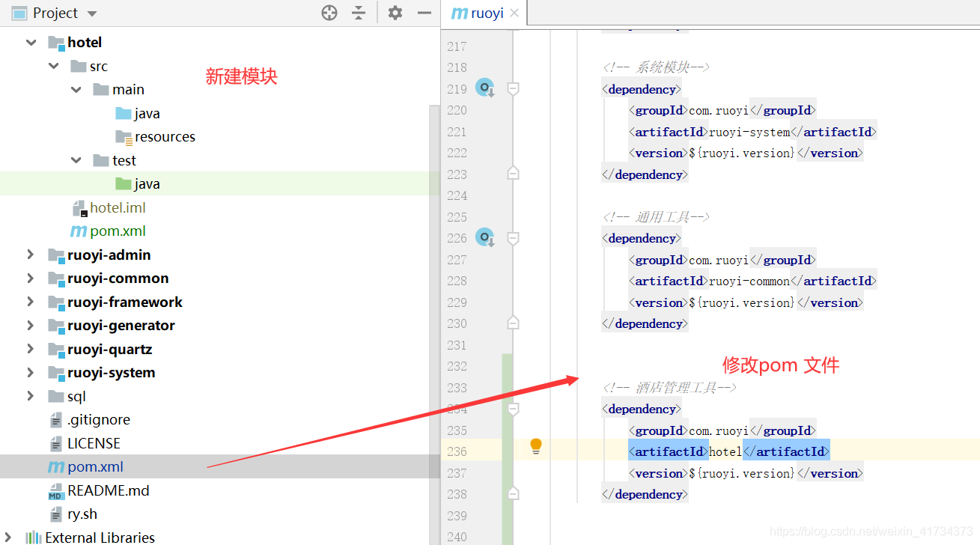Expand the ruoyi-quartz module
Image resolution: width=980 pixels, height=545 pixels.
point(31,349)
